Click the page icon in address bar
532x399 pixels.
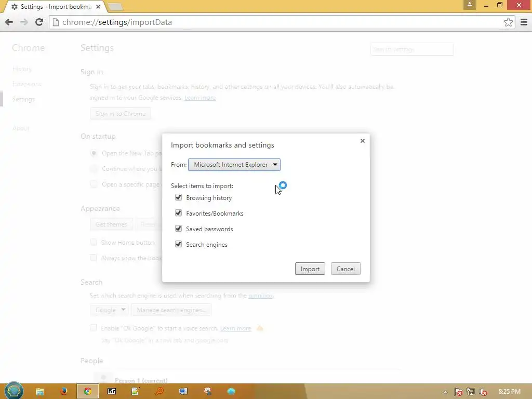[56, 22]
